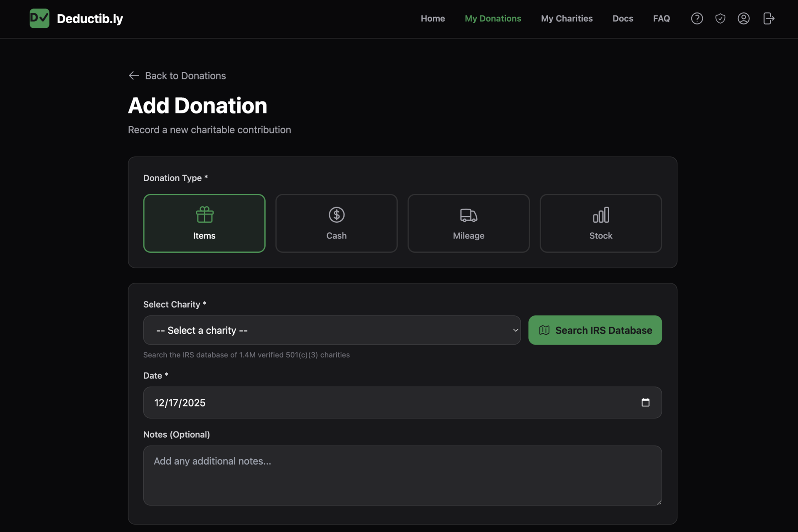This screenshot has height=532, width=798.
Task: Open the Select a charity dropdown
Action: click(x=332, y=330)
